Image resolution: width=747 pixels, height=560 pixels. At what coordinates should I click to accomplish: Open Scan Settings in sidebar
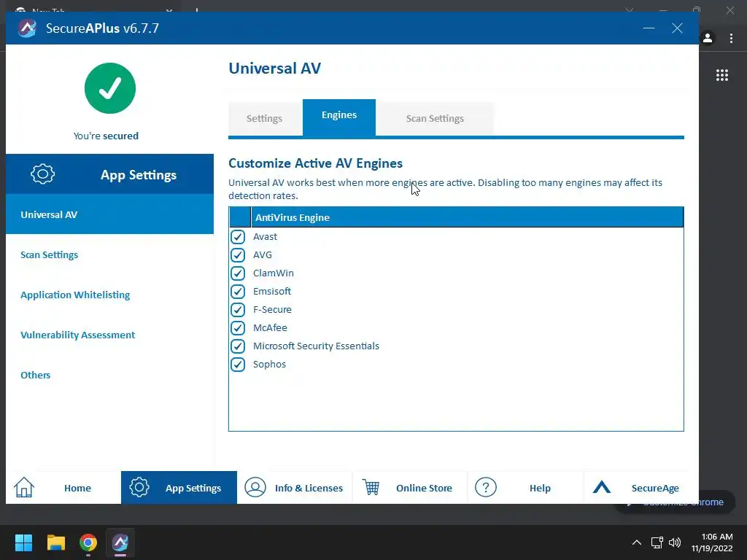click(x=49, y=254)
